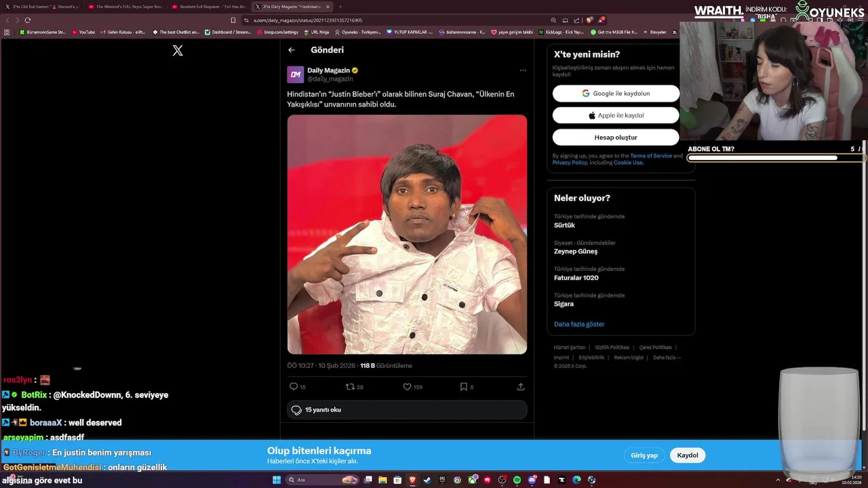This screenshot has height=488, width=868.
Task: Bookmark this page from the address bar
Action: (x=233, y=20)
